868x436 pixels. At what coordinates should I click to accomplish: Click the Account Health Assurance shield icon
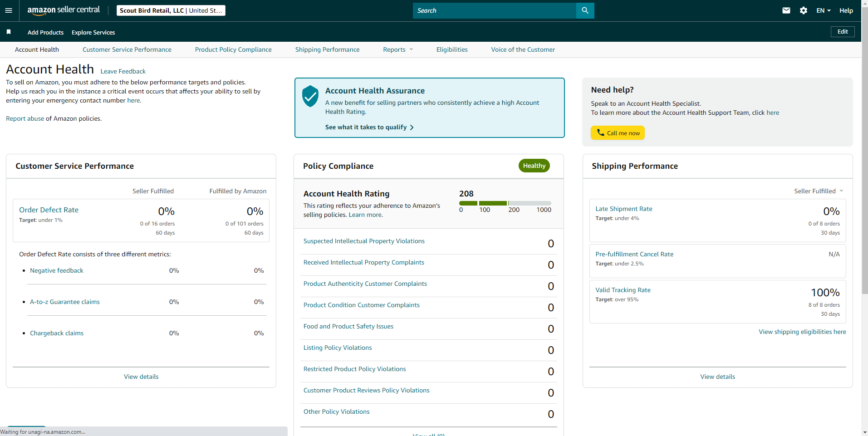[310, 96]
